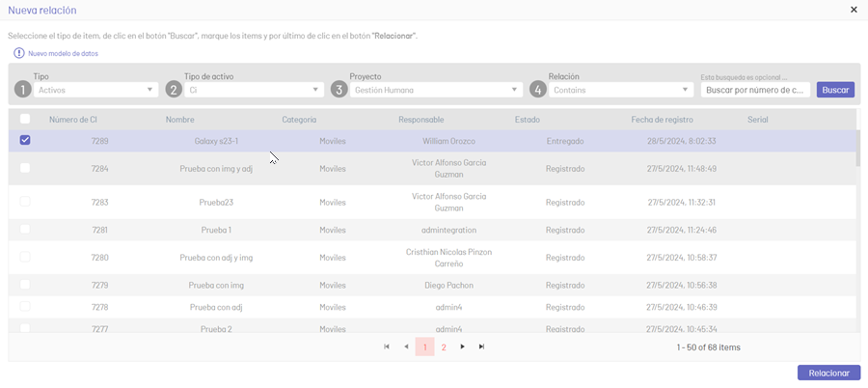This screenshot has height=388, width=868.
Task: Click the Entregado status cell
Action: 565,141
